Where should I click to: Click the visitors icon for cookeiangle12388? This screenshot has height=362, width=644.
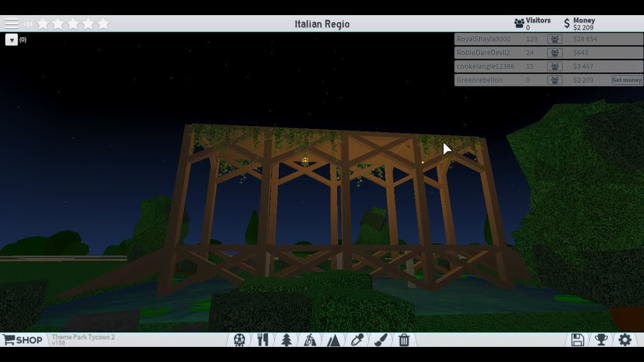[x=554, y=66]
